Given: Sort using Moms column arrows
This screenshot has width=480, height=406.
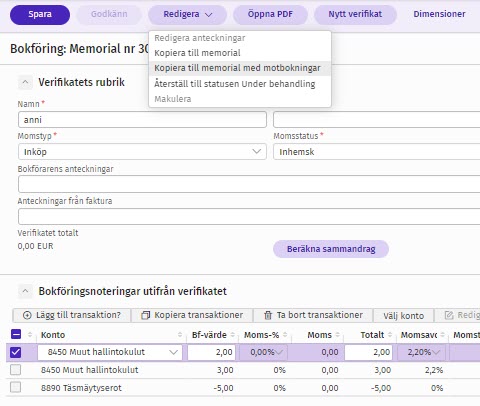Looking at the screenshot, I should (x=338, y=335).
